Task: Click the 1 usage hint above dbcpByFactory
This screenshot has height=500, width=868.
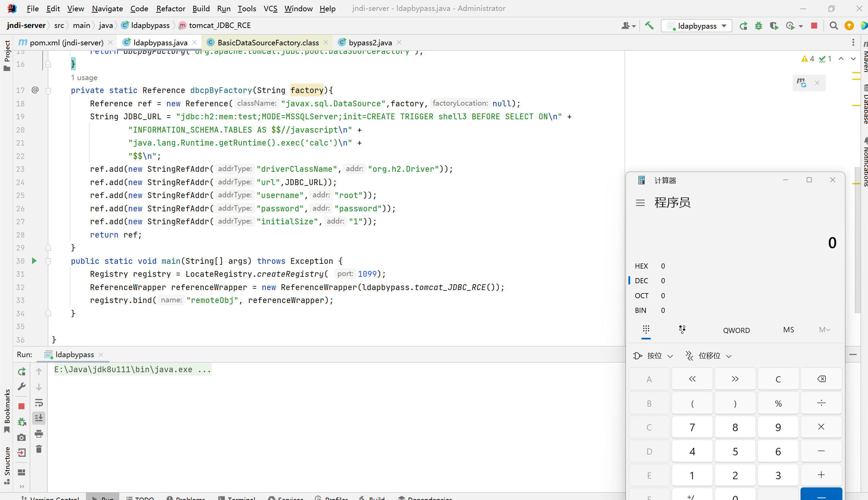Action: tap(84, 78)
